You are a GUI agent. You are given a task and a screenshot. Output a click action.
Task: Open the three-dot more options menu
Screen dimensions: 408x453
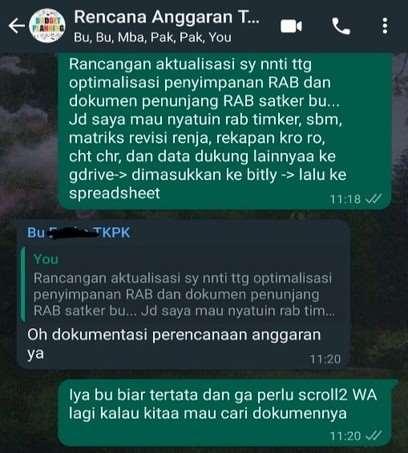385,26
